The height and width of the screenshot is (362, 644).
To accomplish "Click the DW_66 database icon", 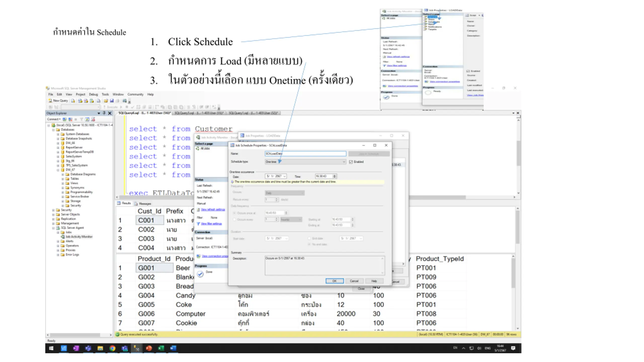I will tap(63, 143).
